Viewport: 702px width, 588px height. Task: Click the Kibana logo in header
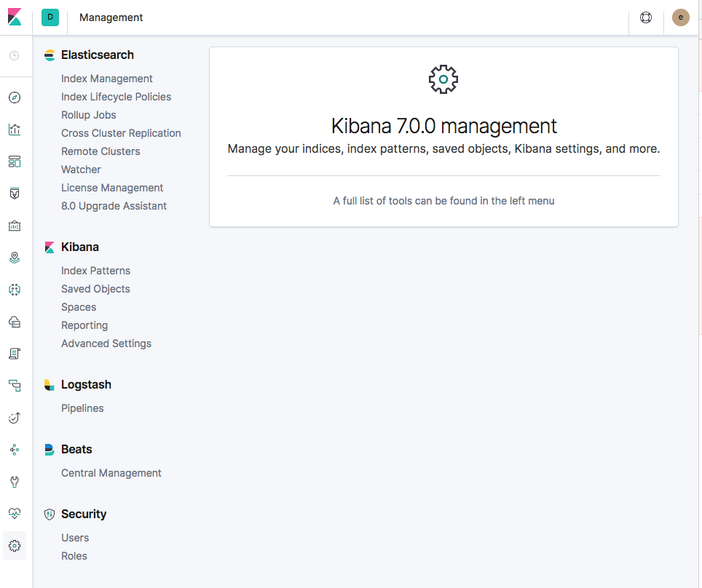(15, 17)
